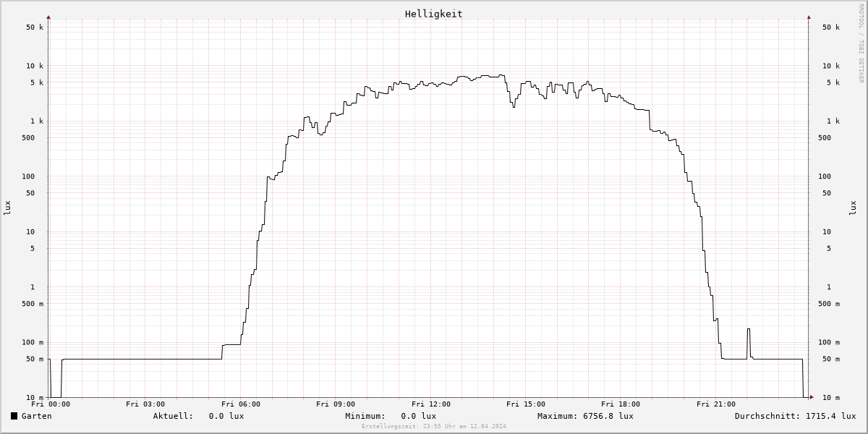The image size is (868, 434).
Task: Click the Fri 09:00 x-axis label
Action: click(x=336, y=404)
